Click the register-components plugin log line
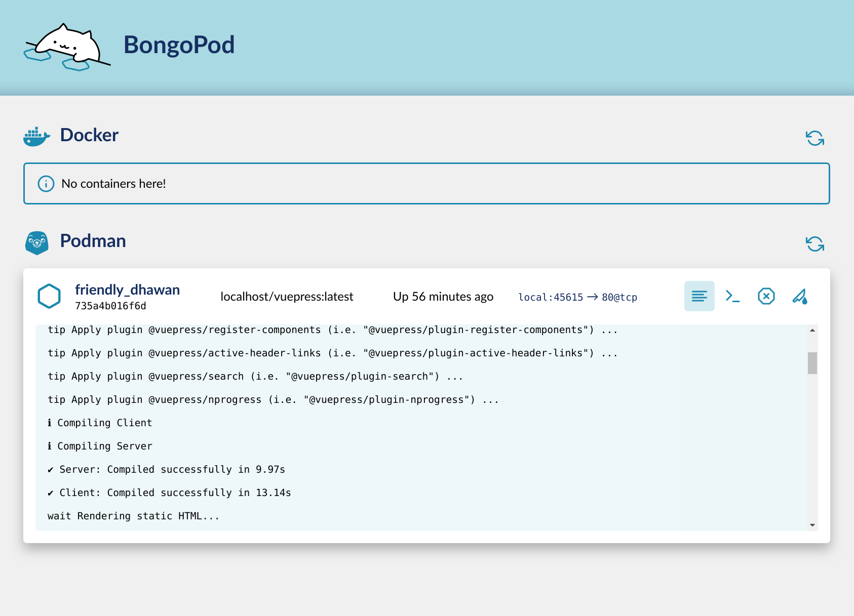The height and width of the screenshot is (616, 854). pos(333,330)
